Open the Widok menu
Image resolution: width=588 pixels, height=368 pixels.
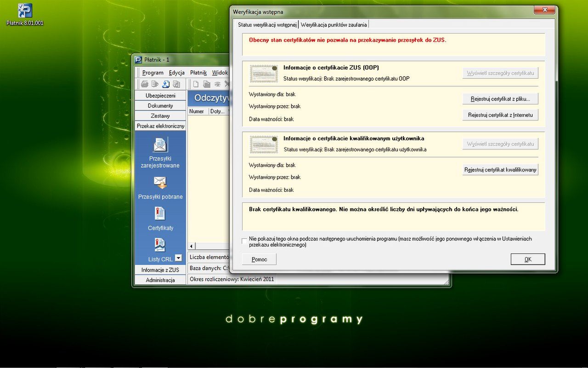(220, 73)
